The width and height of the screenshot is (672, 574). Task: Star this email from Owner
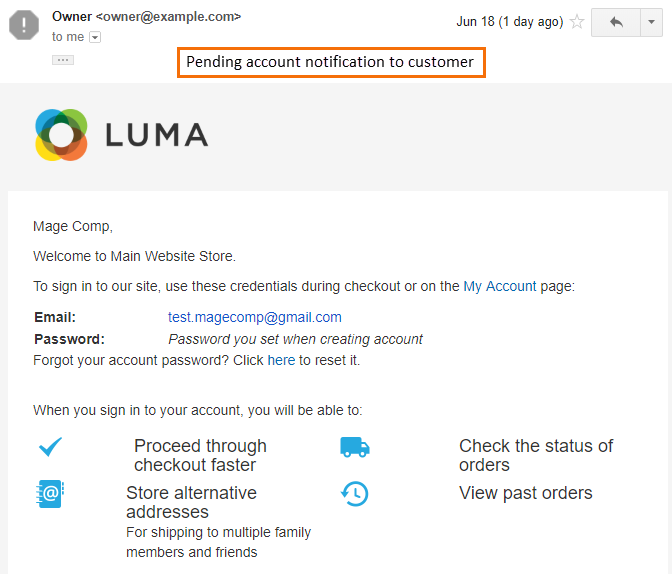577,21
